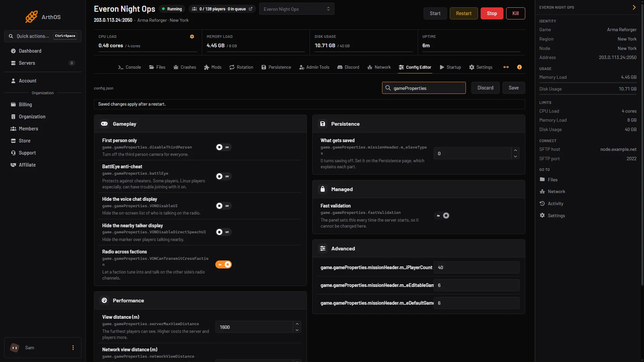Go to Network in side panel
Screen dimensions: 644x362
(x=552, y=191)
